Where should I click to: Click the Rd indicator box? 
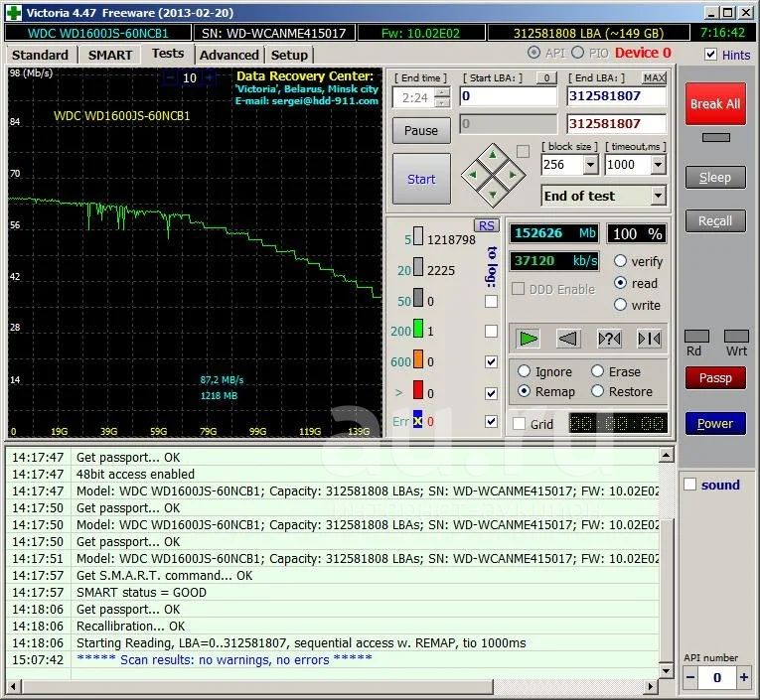(x=696, y=337)
